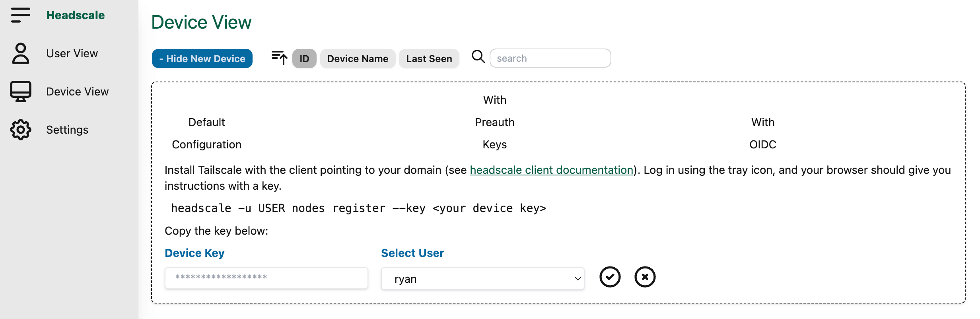Focus the Device Key input field
This screenshot has width=980, height=319.
coord(266,278)
